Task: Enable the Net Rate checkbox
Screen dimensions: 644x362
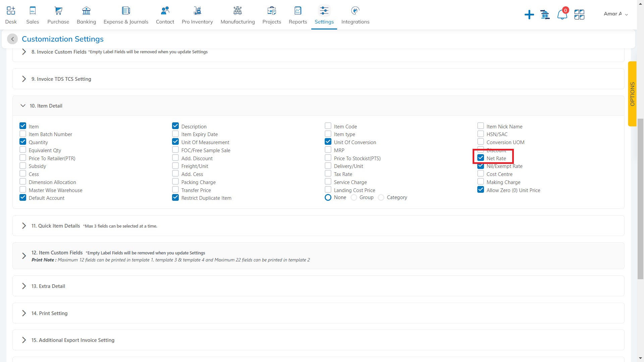Action: click(481, 158)
